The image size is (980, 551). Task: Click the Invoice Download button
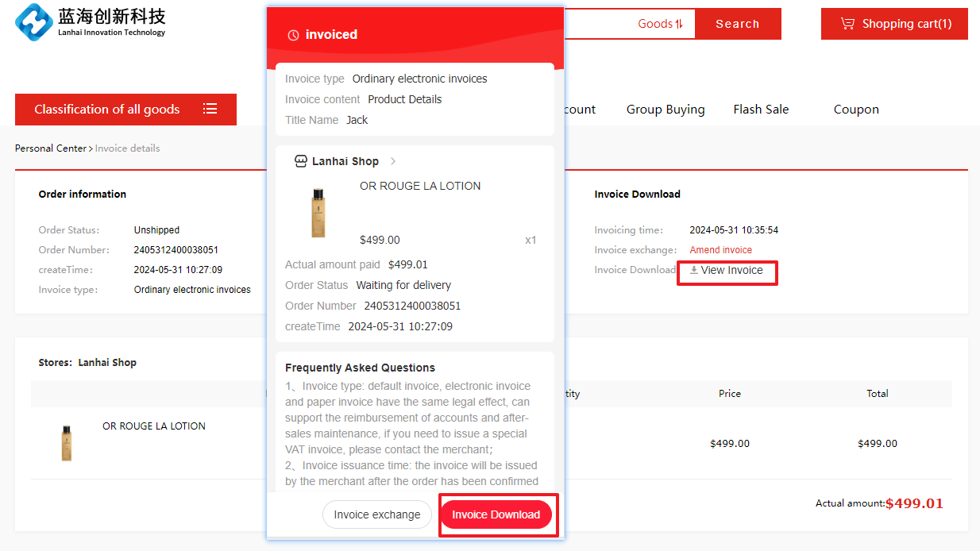point(496,514)
